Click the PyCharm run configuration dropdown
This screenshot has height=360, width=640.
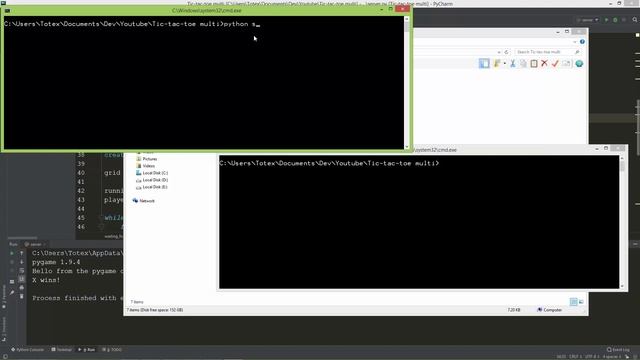click(587, 20)
